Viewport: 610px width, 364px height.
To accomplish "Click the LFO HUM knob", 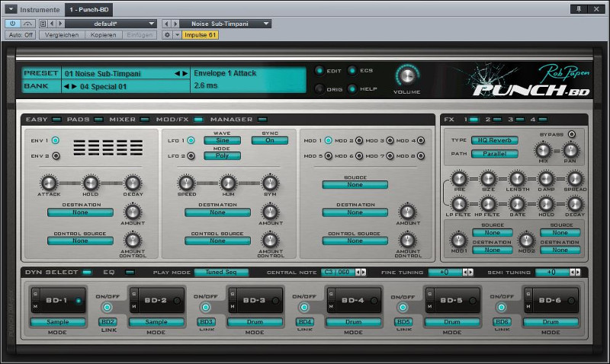I will click(x=228, y=183).
